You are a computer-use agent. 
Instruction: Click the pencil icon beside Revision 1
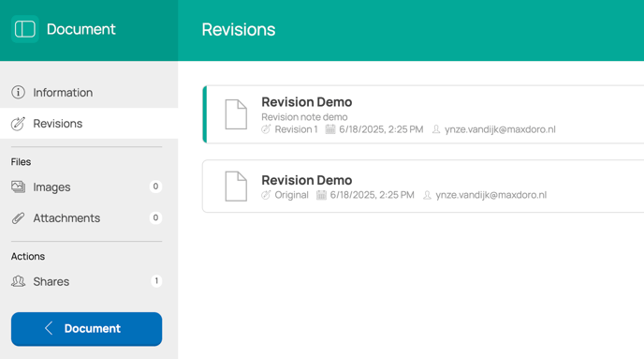click(x=266, y=129)
